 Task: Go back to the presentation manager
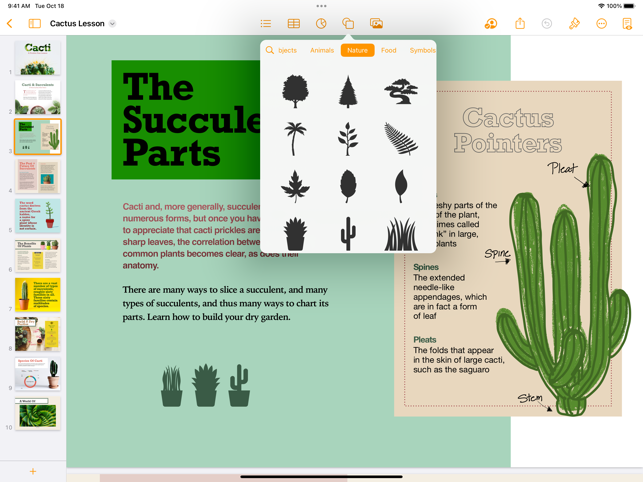tap(10, 24)
